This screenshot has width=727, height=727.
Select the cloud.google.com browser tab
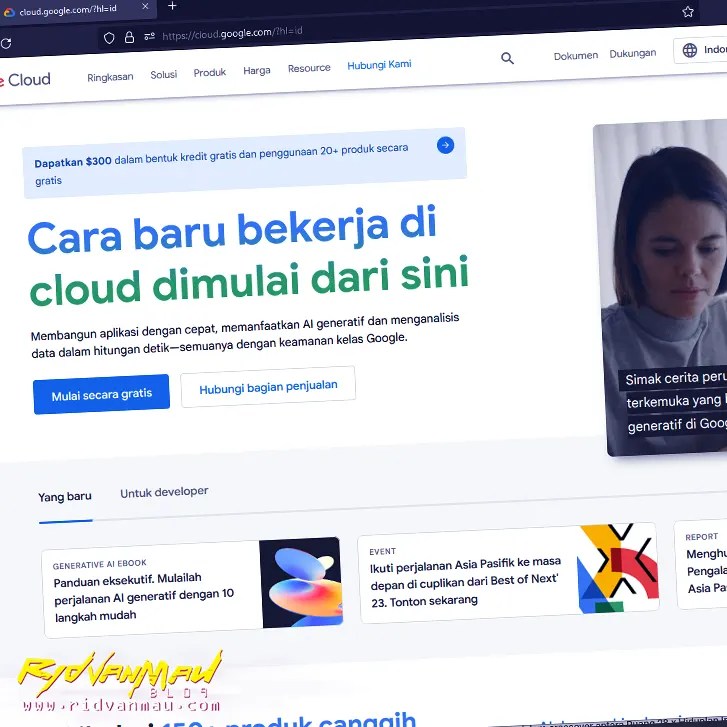click(77, 9)
